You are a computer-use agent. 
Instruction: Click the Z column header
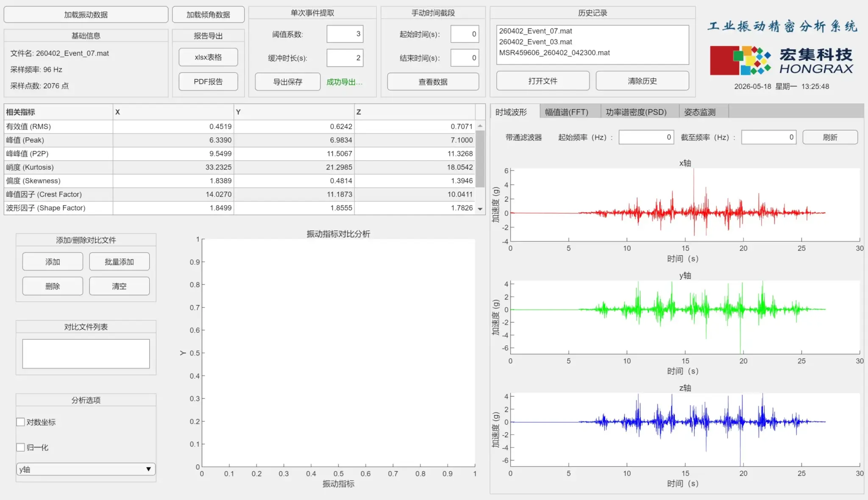415,112
